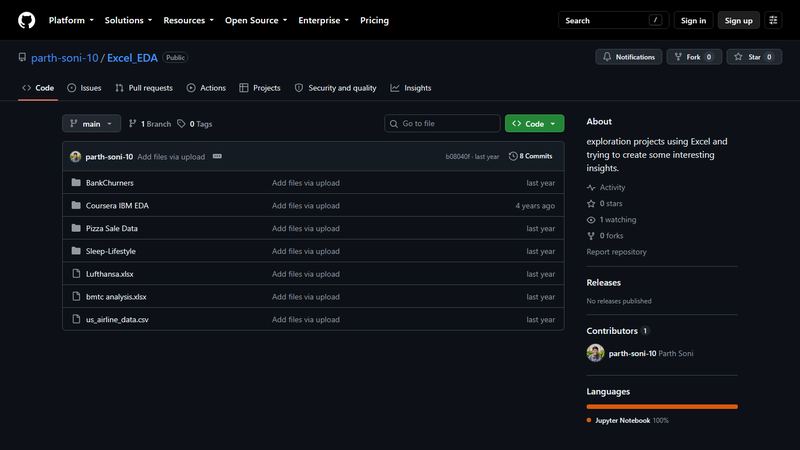Screen dimensions: 800x450
Task: Click the Sign up button
Action: 738,20
